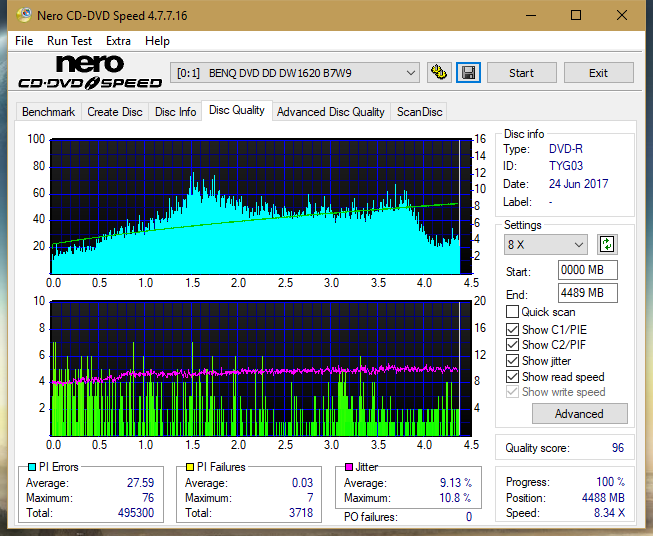Click the yellow PI Failures legend swatch

coord(190,467)
